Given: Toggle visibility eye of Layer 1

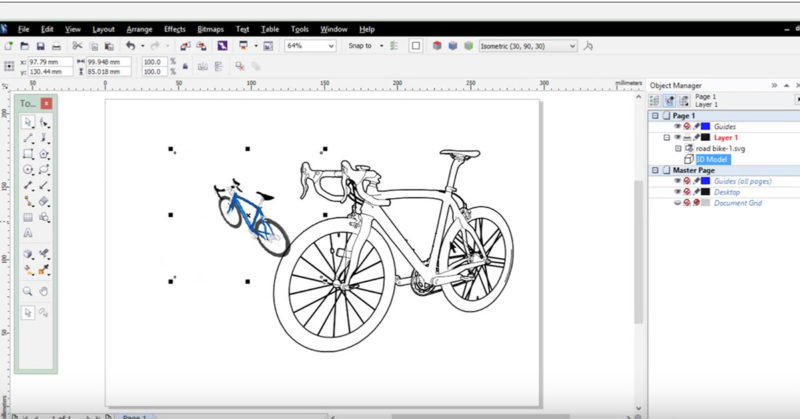Looking at the screenshot, I should click(677, 137).
